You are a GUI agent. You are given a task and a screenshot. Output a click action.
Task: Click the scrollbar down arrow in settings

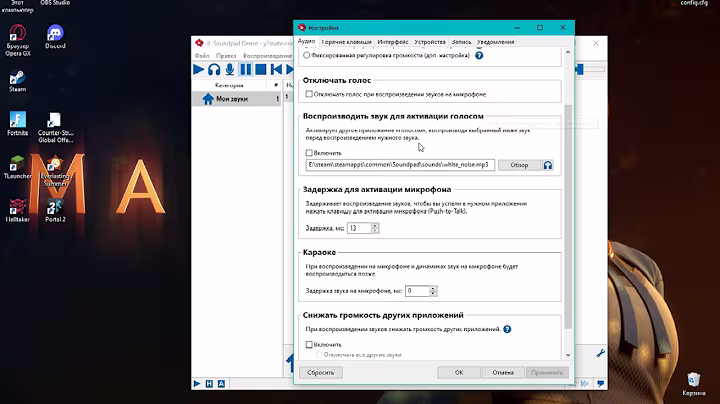pyautogui.click(x=568, y=355)
